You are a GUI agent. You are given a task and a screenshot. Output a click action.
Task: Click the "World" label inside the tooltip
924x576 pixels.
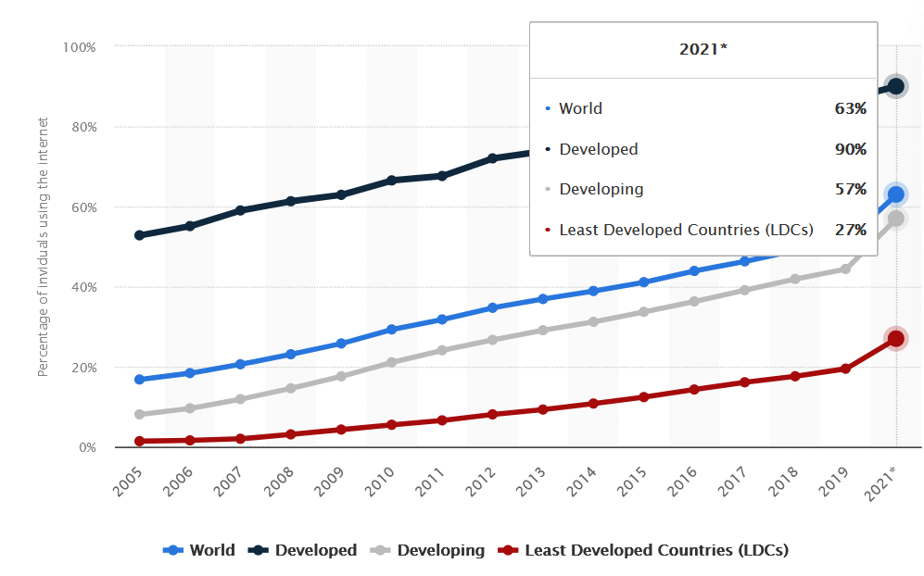[x=580, y=108]
